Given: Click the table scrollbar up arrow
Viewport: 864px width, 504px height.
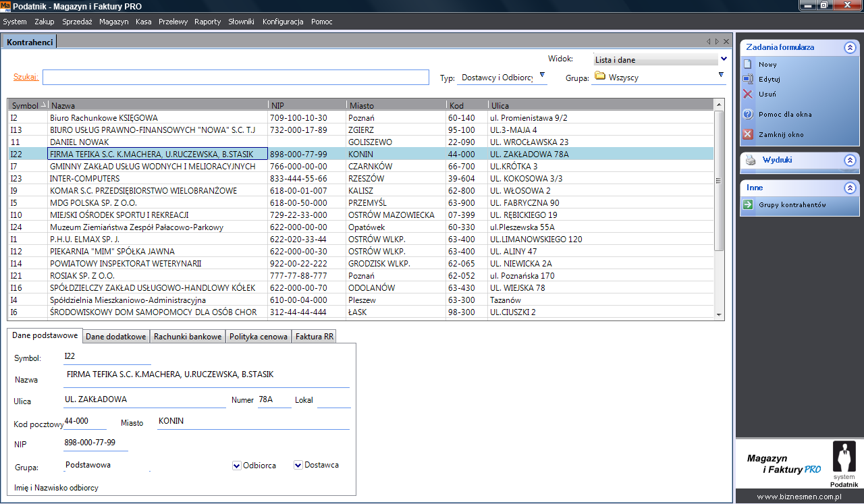Looking at the screenshot, I should [719, 105].
